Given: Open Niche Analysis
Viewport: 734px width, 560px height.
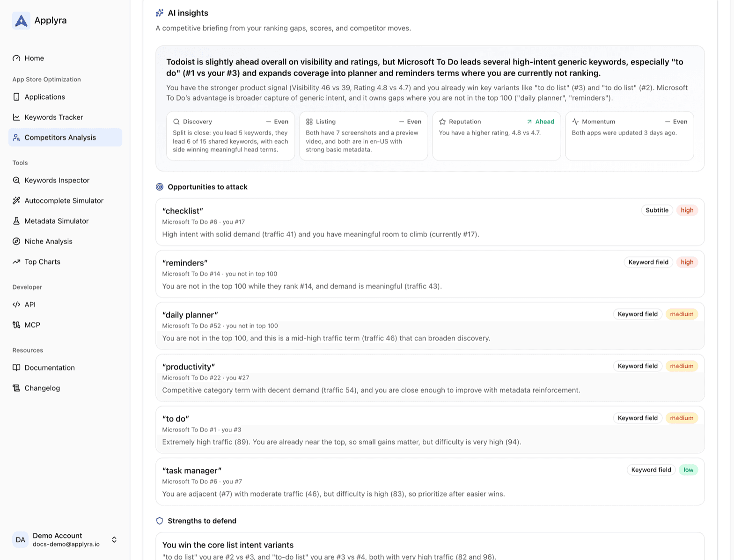Looking at the screenshot, I should (x=65, y=241).
